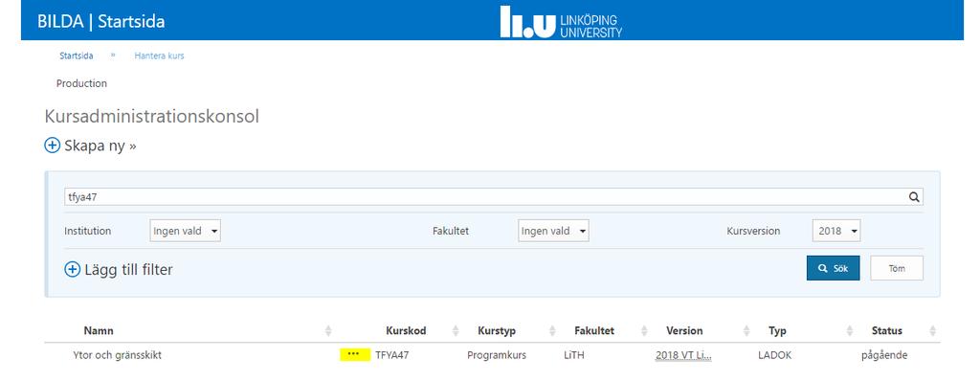980x382 pixels.
Task: Open the Skapa ny » link
Action: [x=100, y=146]
